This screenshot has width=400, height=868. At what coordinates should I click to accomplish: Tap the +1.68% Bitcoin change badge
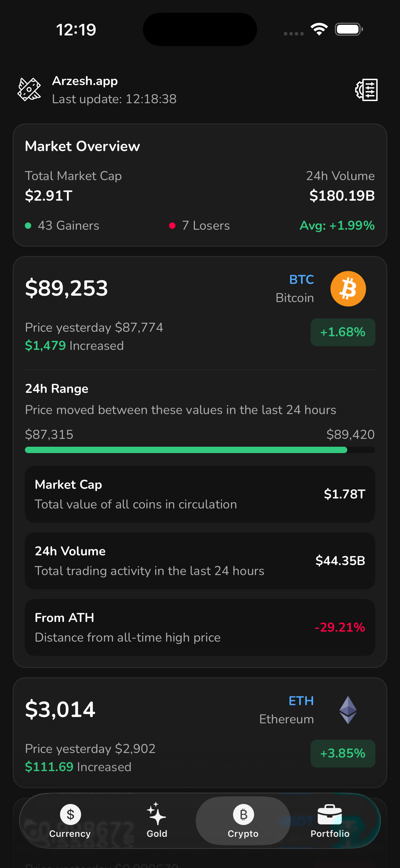coord(343,332)
